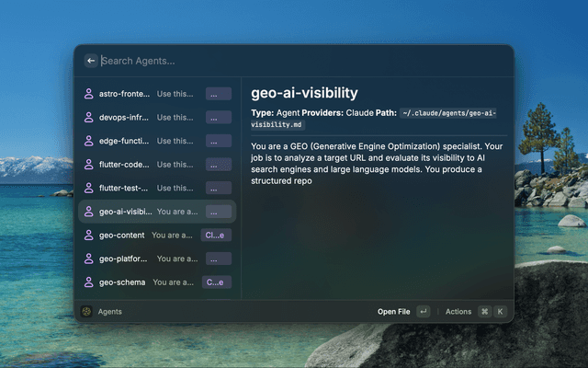
Task: Click the edge-functi... agent person icon
Action: click(x=89, y=141)
